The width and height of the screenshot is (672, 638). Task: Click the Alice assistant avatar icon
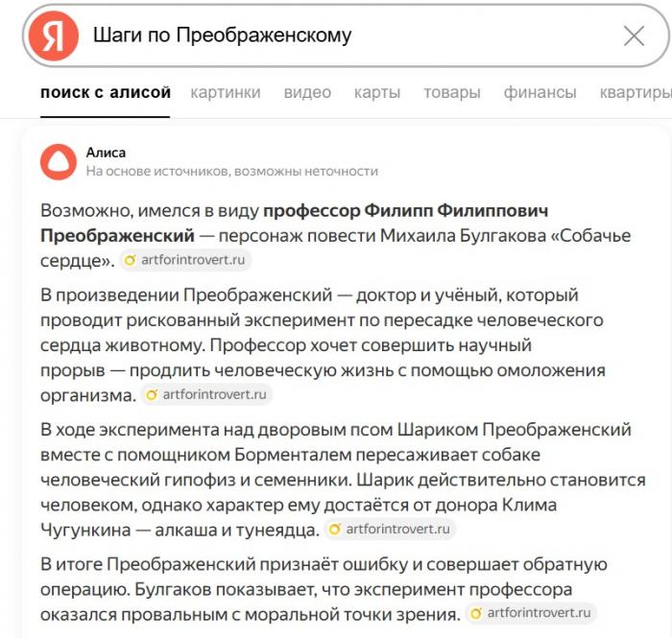pos(58,161)
